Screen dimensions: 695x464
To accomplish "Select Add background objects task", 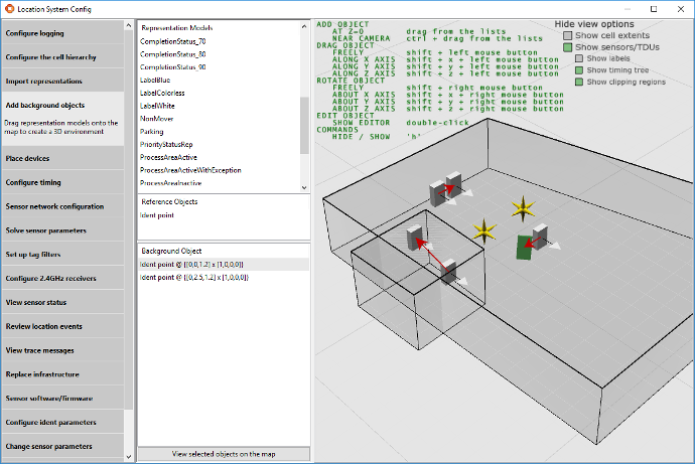I will coord(63,105).
